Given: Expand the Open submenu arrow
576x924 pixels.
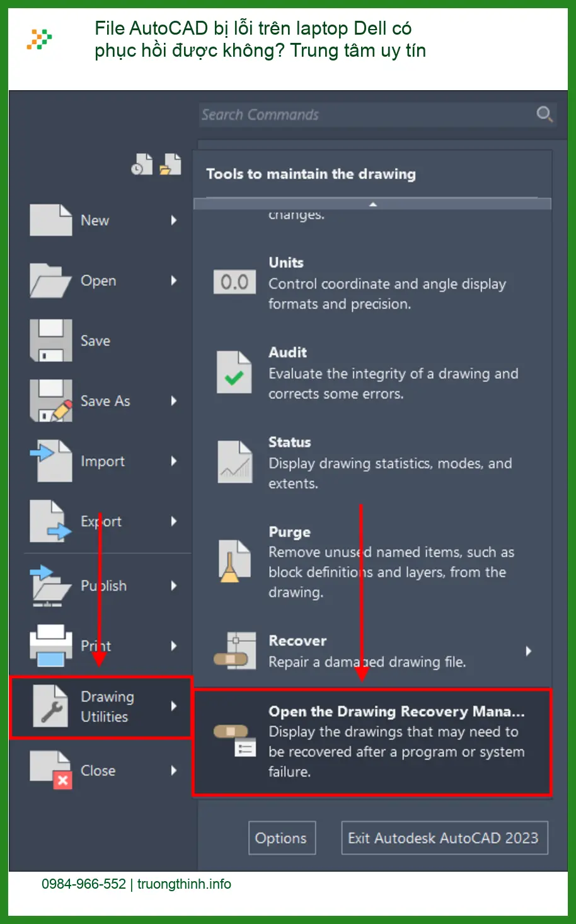Looking at the screenshot, I should (174, 280).
